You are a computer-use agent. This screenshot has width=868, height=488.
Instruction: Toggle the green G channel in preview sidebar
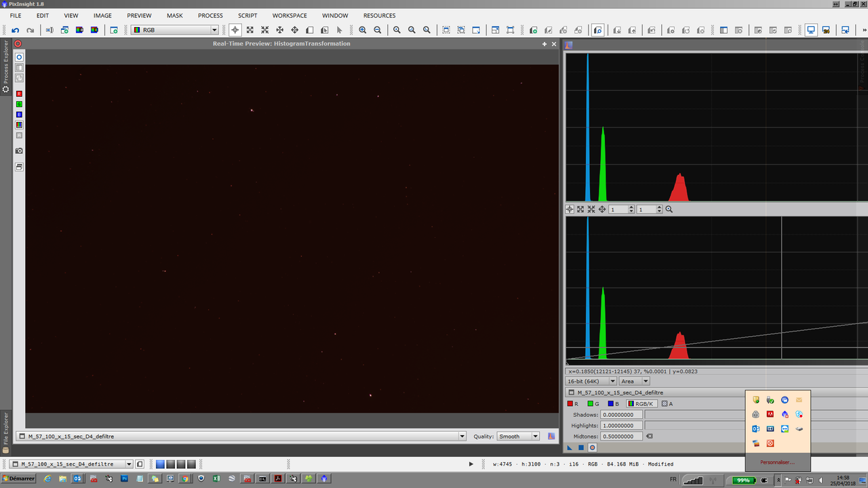[x=19, y=104]
